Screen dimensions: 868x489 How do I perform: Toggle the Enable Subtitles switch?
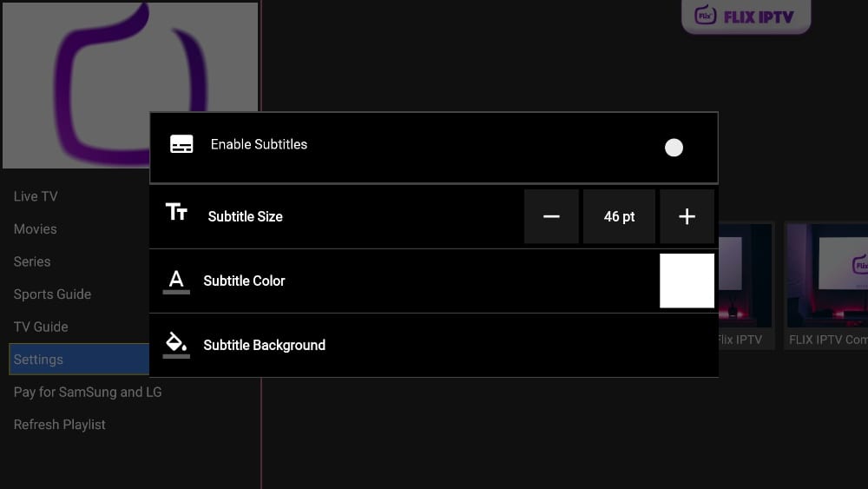tap(674, 148)
